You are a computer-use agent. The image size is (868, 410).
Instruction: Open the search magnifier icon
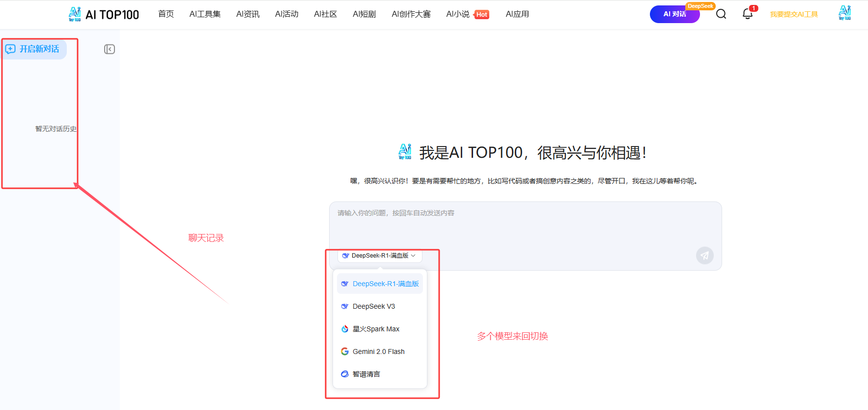[721, 14]
